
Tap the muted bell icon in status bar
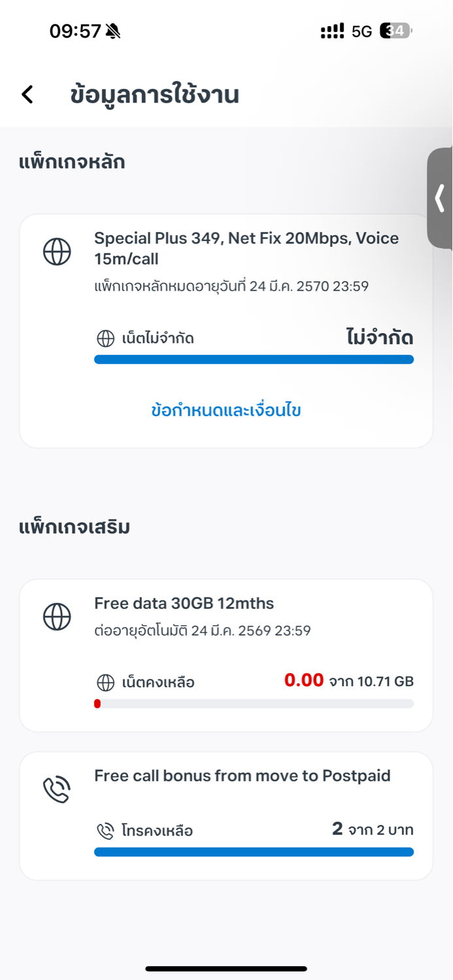(113, 31)
